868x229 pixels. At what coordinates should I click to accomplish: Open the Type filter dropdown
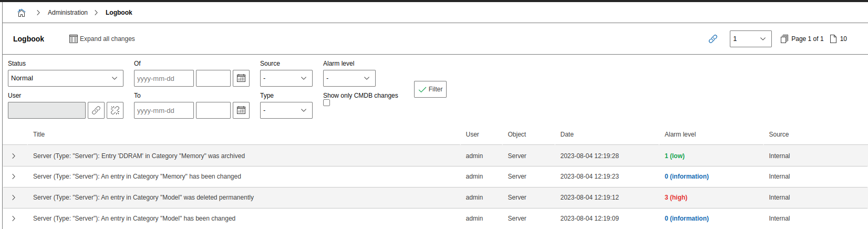(x=286, y=110)
